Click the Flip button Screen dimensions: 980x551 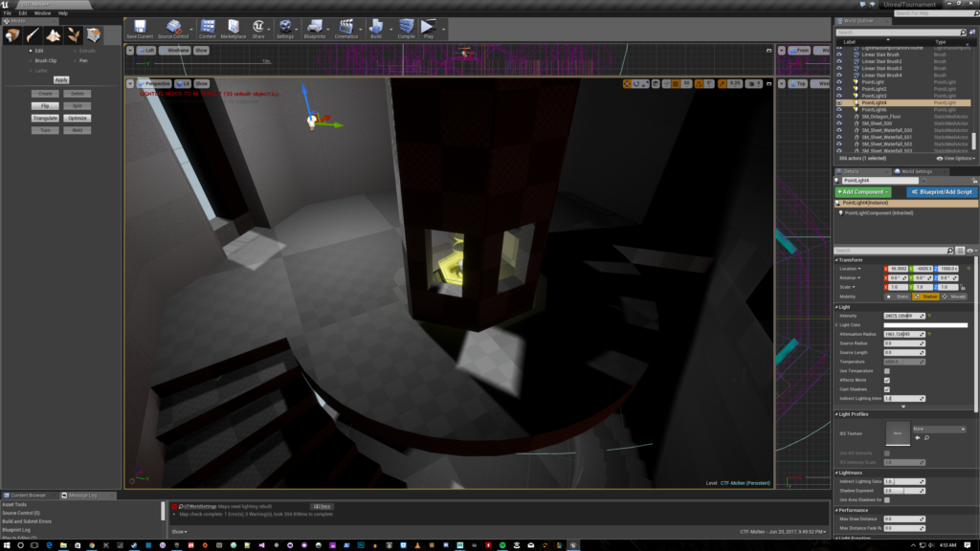45,105
